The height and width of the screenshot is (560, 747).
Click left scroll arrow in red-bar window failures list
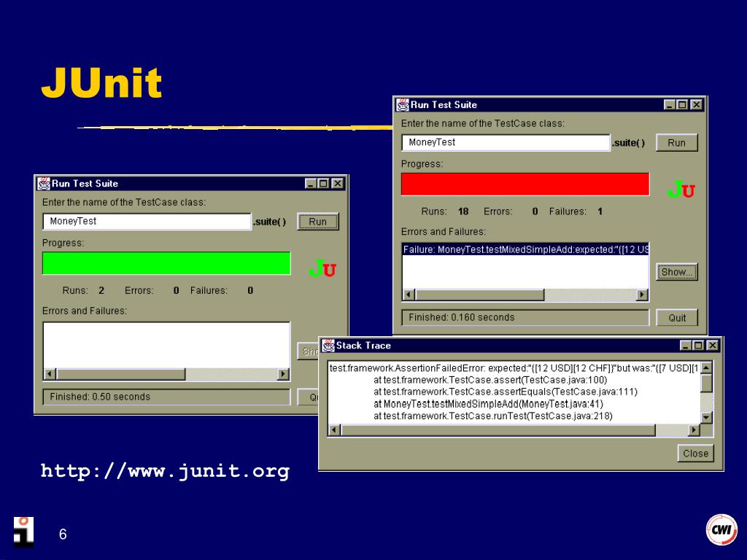409,295
